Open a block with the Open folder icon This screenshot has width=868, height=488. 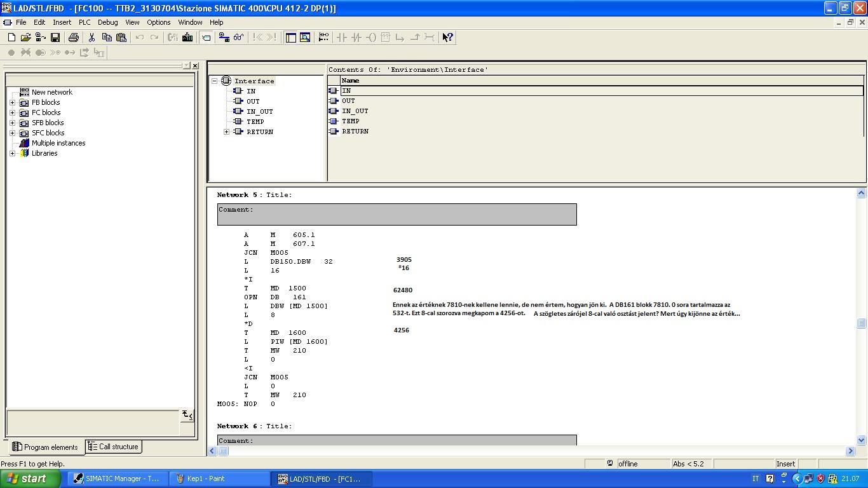pyautogui.click(x=25, y=37)
